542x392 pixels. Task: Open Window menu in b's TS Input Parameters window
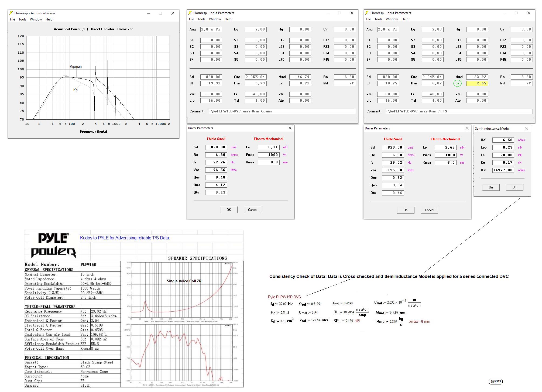click(392, 19)
